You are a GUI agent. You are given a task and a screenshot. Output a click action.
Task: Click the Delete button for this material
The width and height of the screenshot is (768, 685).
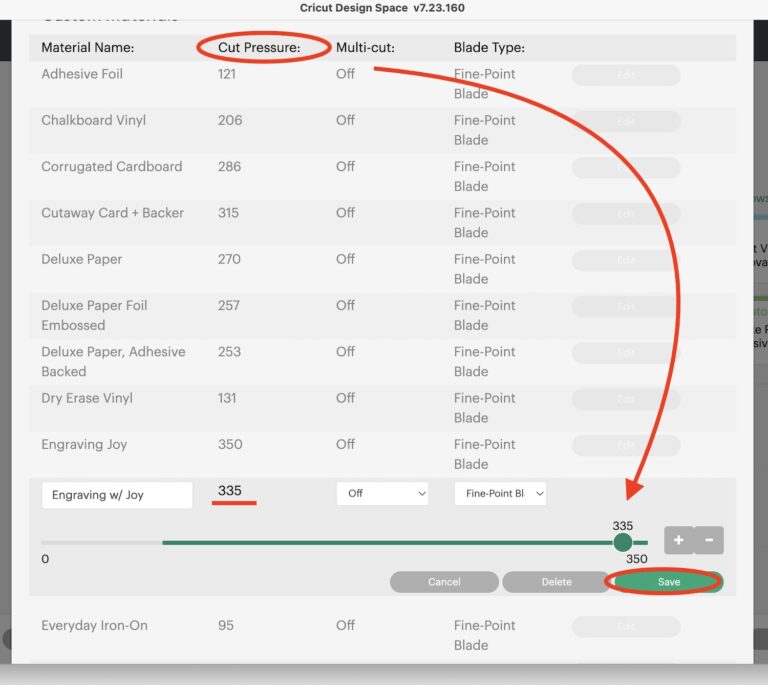pyautogui.click(x=556, y=582)
